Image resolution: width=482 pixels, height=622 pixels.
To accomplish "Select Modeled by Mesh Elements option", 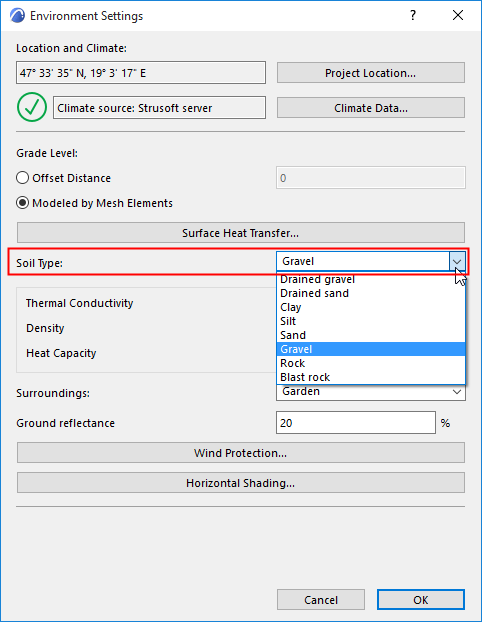I will tap(23, 203).
